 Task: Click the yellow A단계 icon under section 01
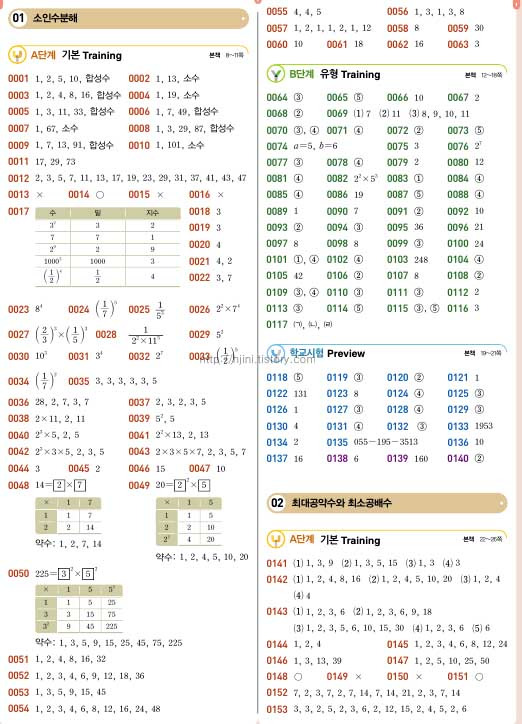[x=18, y=55]
